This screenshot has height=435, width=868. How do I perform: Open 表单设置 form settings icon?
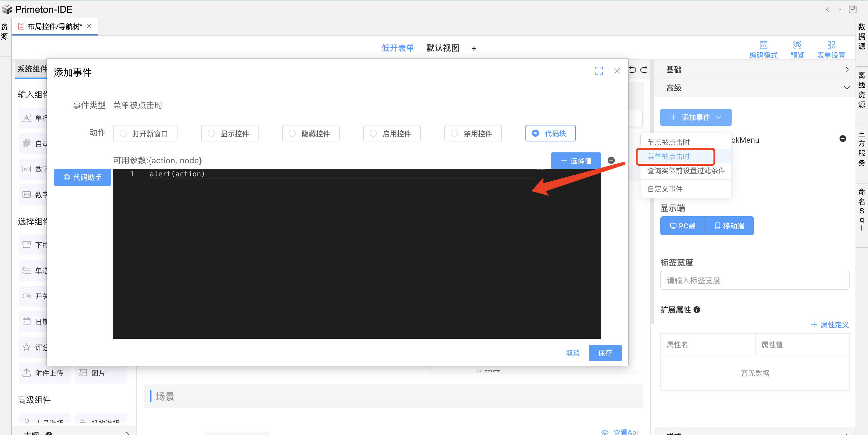pos(831,45)
